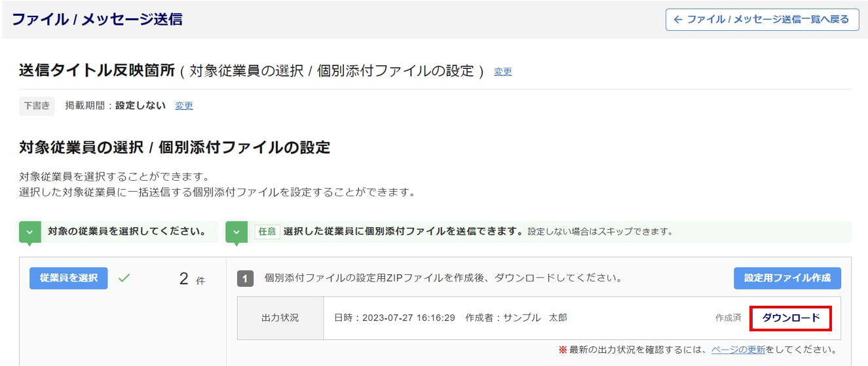Collapse the 対象の従業員を選択してください chevron

point(29,232)
